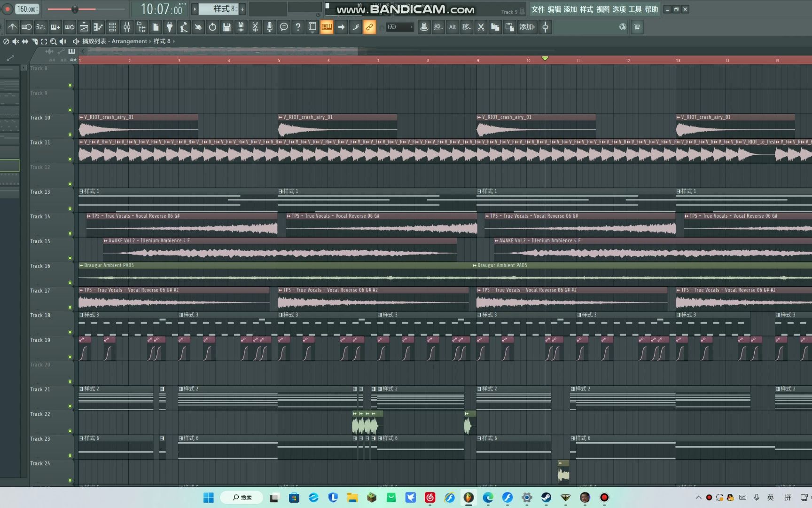Screen dimensions: 812x508
Task: Open the (无) snap selector dropdown
Action: (400, 27)
